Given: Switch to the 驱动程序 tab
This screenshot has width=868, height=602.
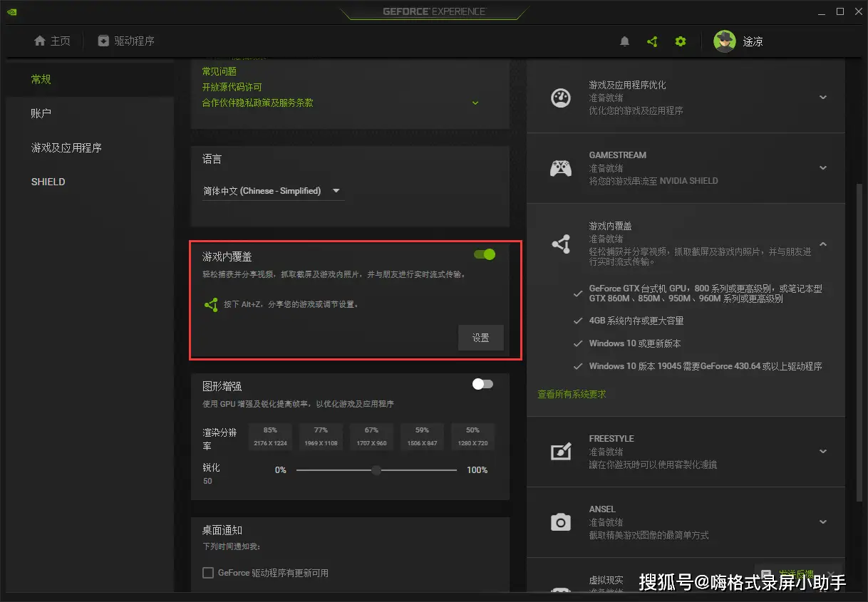Looking at the screenshot, I should (126, 41).
